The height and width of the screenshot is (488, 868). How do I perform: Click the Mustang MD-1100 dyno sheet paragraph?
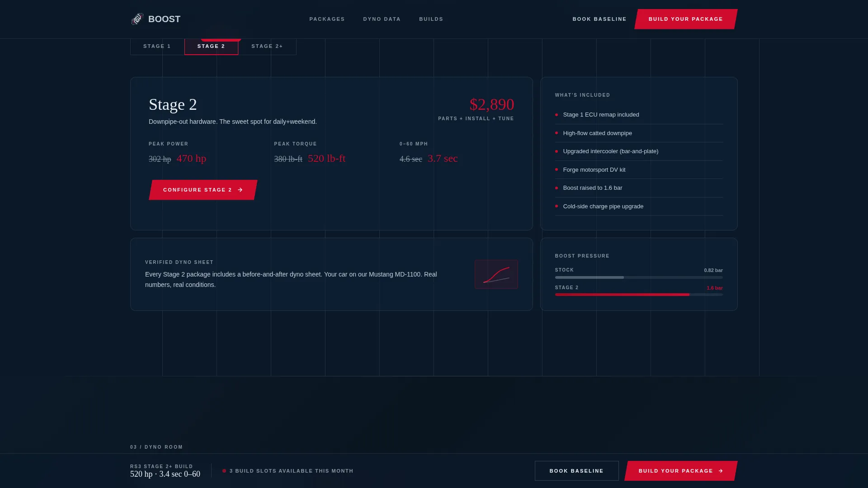click(x=291, y=280)
